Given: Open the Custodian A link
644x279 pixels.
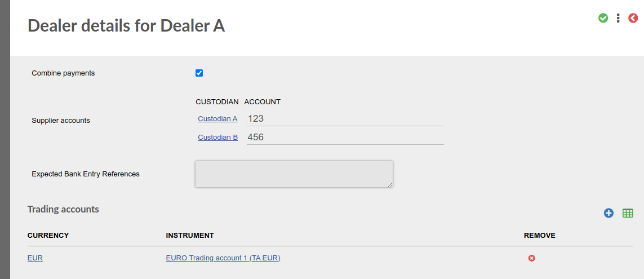Looking at the screenshot, I should click(x=217, y=119).
